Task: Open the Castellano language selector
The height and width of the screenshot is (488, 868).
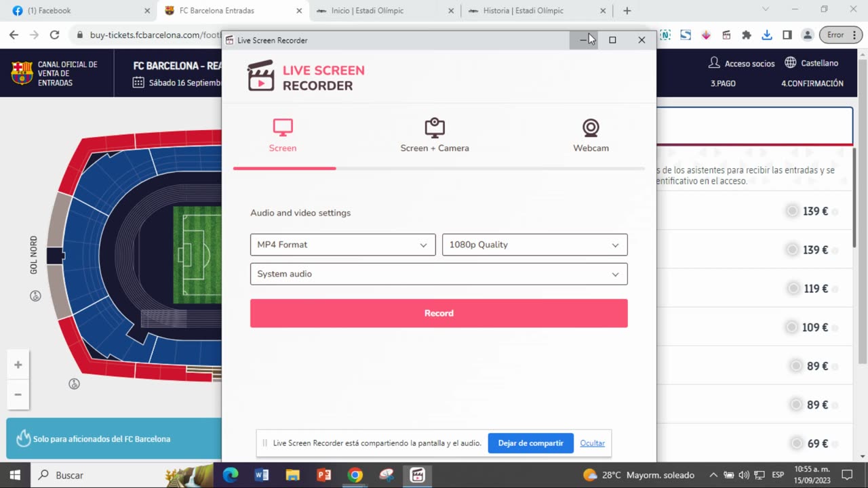Action: pyautogui.click(x=812, y=63)
